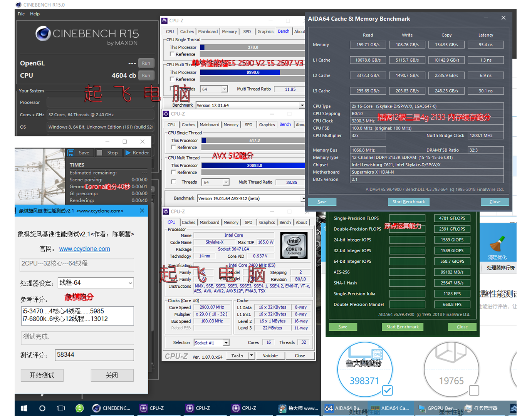Open the Version 17.01.64 benchmark dropdown

(302, 106)
